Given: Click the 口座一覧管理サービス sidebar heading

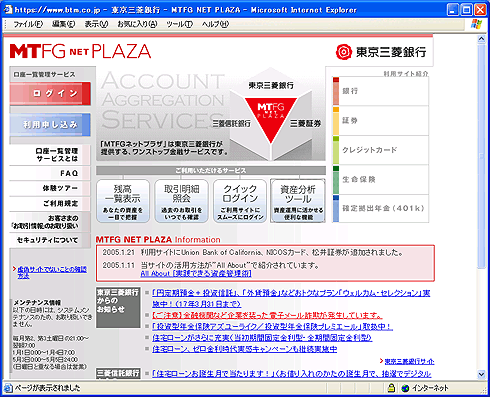Looking at the screenshot, I should tap(44, 75).
